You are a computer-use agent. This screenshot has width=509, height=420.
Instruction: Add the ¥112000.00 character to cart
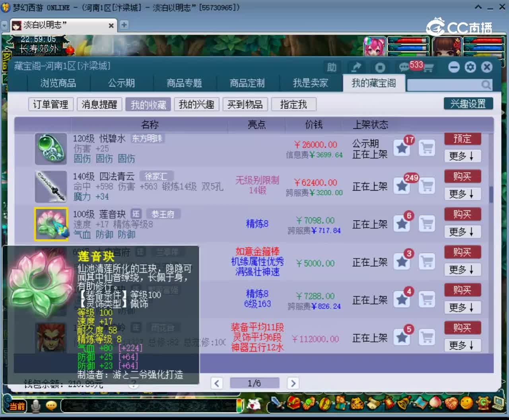[427, 338]
